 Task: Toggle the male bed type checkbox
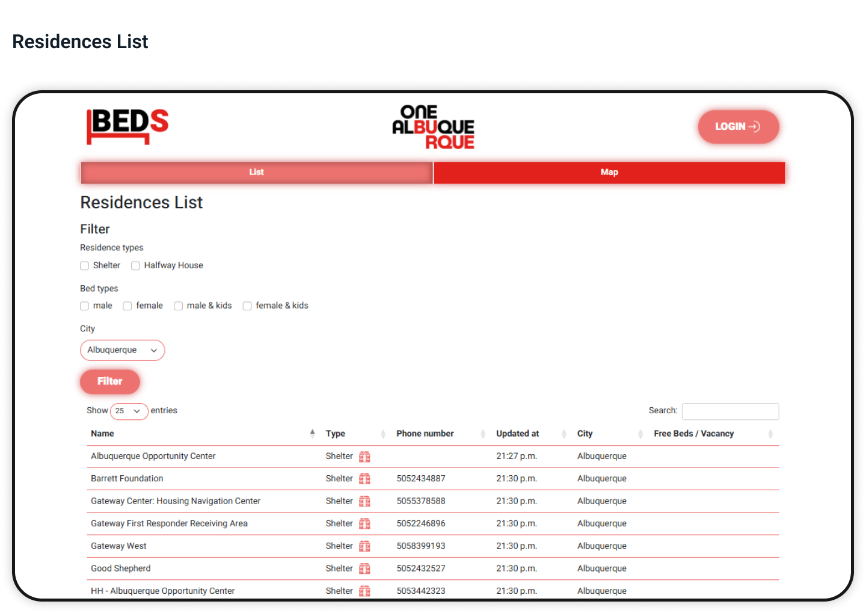(85, 306)
